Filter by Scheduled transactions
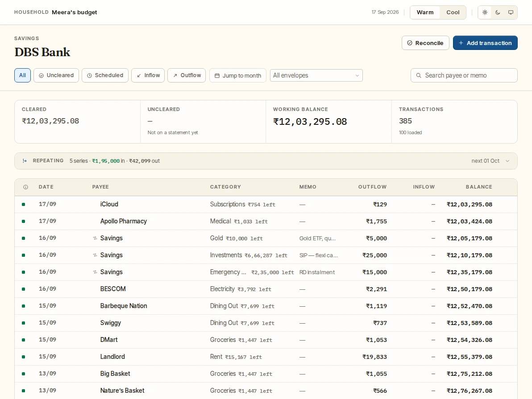Image resolution: width=532 pixels, height=399 pixels. click(x=105, y=75)
